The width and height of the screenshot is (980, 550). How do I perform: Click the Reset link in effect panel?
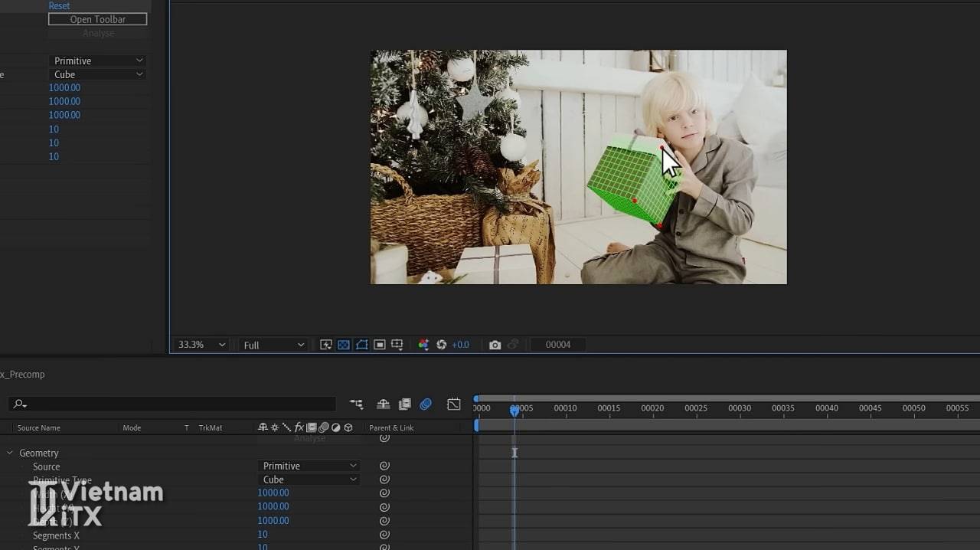(x=59, y=5)
